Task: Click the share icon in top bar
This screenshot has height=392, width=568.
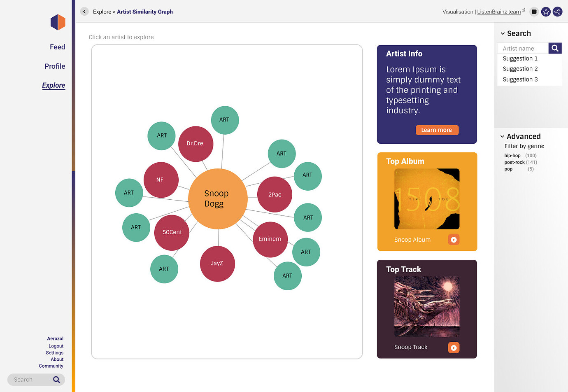Action: click(557, 12)
